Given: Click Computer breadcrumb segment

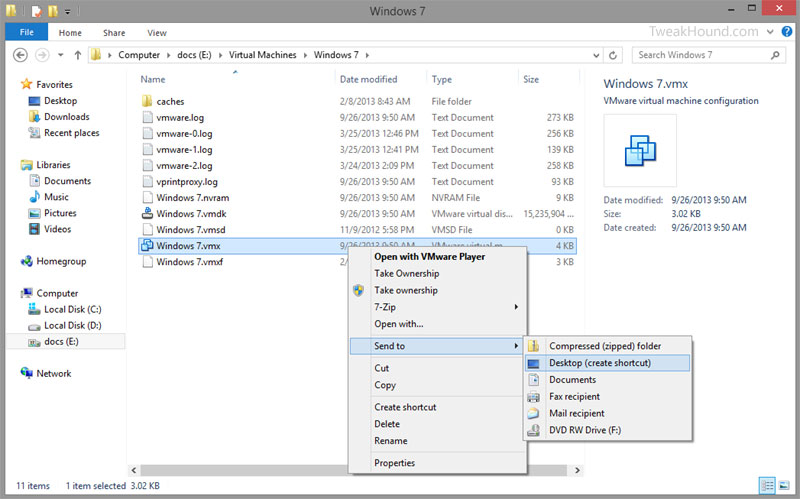Looking at the screenshot, I should 139,55.
